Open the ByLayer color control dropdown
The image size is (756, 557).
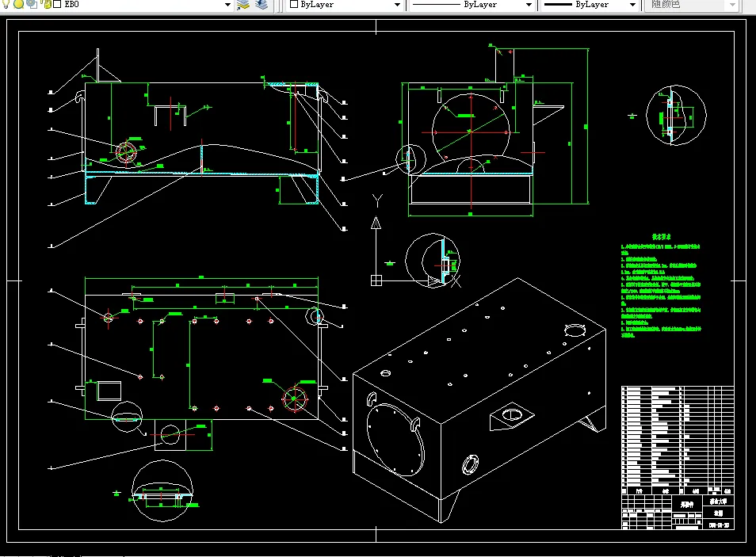397,4
